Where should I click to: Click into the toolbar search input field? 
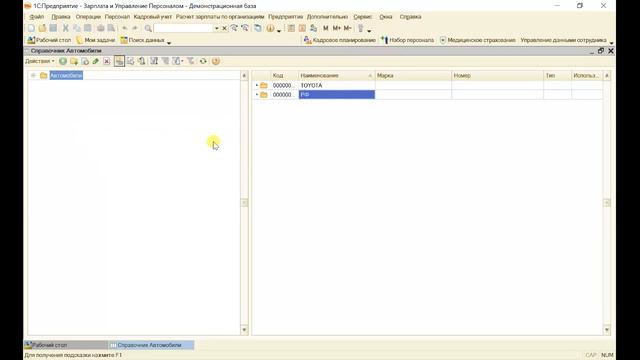[184, 28]
